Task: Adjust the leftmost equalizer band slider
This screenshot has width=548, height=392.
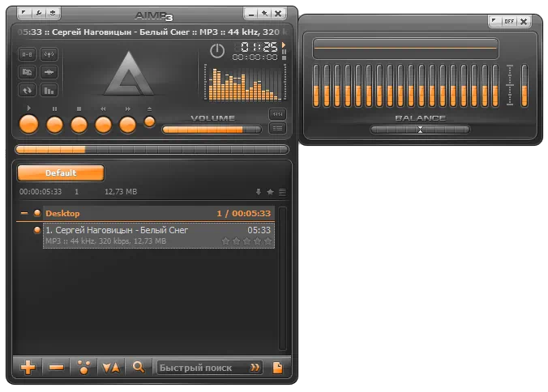Action: (x=316, y=86)
